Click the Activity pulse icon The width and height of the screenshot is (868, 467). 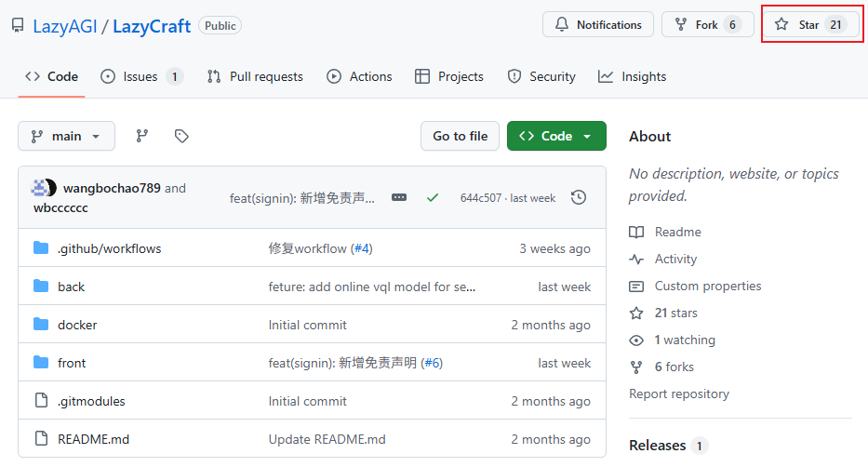click(636, 259)
